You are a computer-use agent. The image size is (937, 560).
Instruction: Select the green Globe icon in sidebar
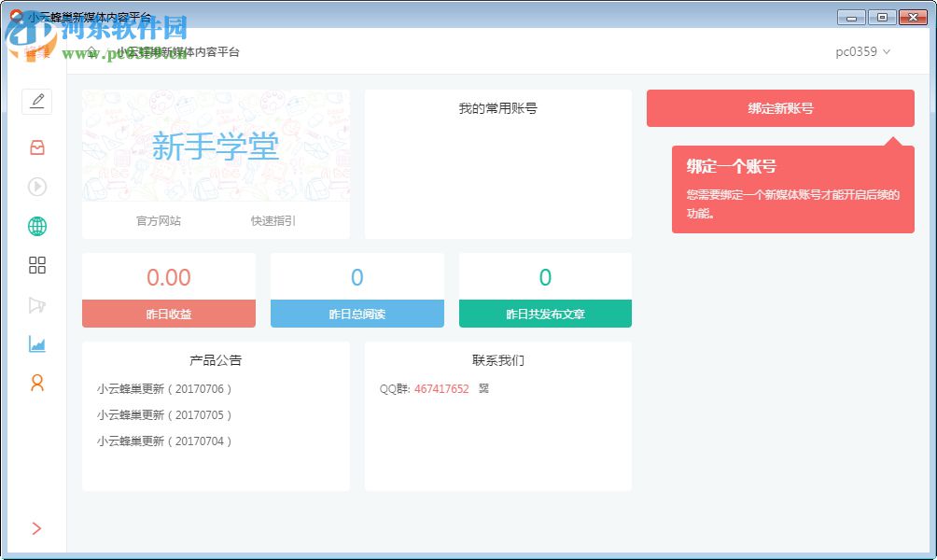click(37, 226)
